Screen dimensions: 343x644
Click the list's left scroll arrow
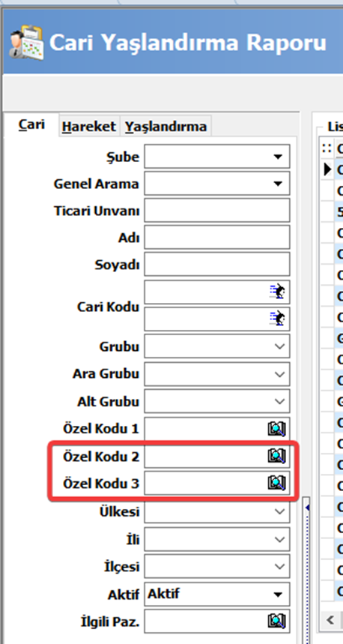[330, 620]
